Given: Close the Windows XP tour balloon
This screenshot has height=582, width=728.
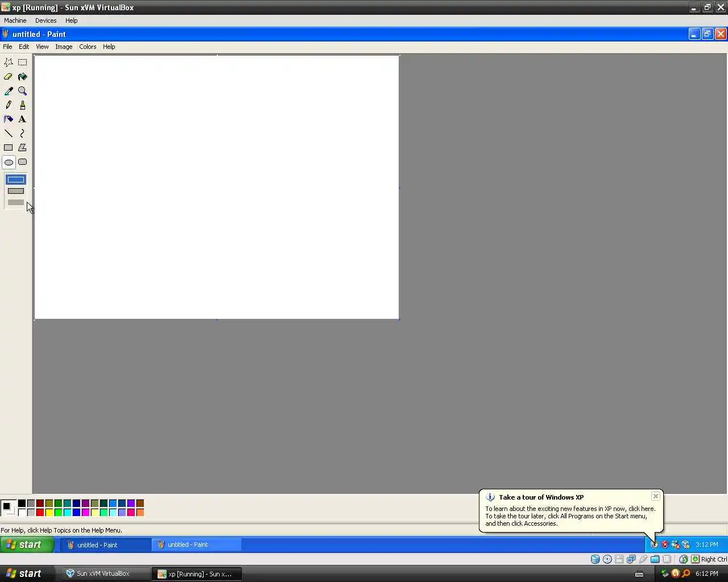Looking at the screenshot, I should click(656, 496).
